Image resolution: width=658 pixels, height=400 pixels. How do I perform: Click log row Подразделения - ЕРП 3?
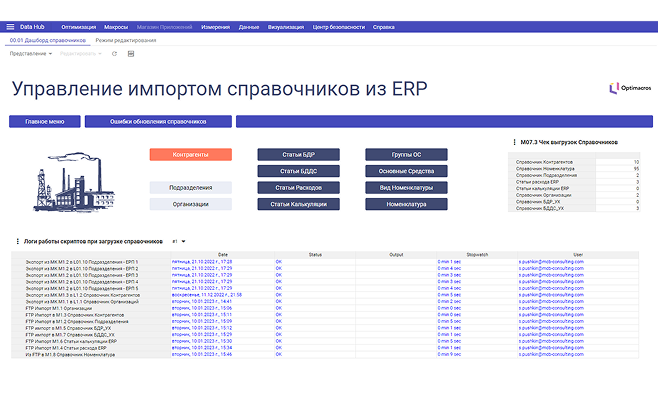tap(325, 275)
